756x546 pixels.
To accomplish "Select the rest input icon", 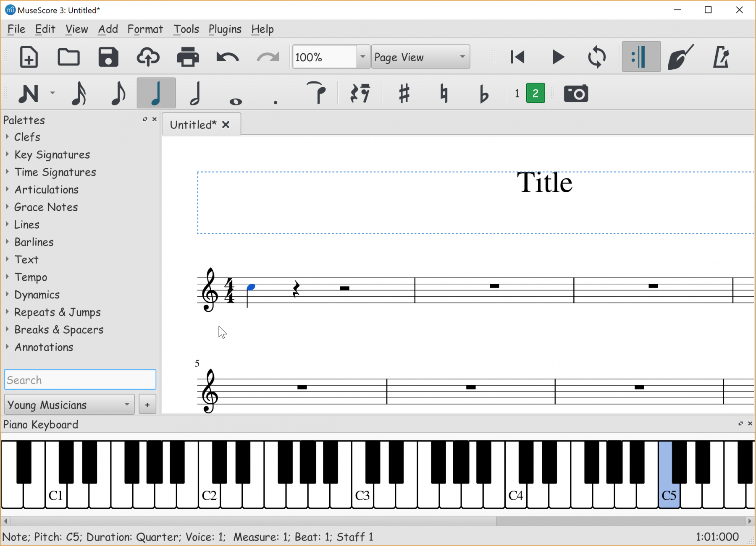I will [x=360, y=93].
